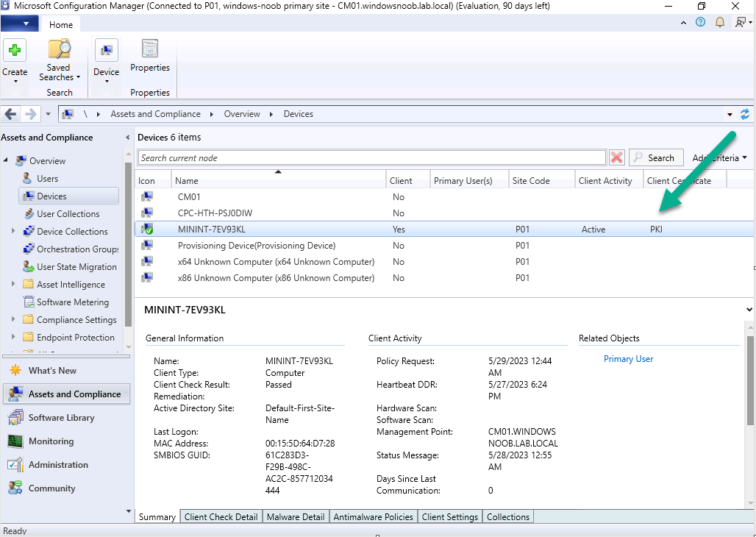Select Software Metering node
Viewport: 756px width, 537px height.
73,302
